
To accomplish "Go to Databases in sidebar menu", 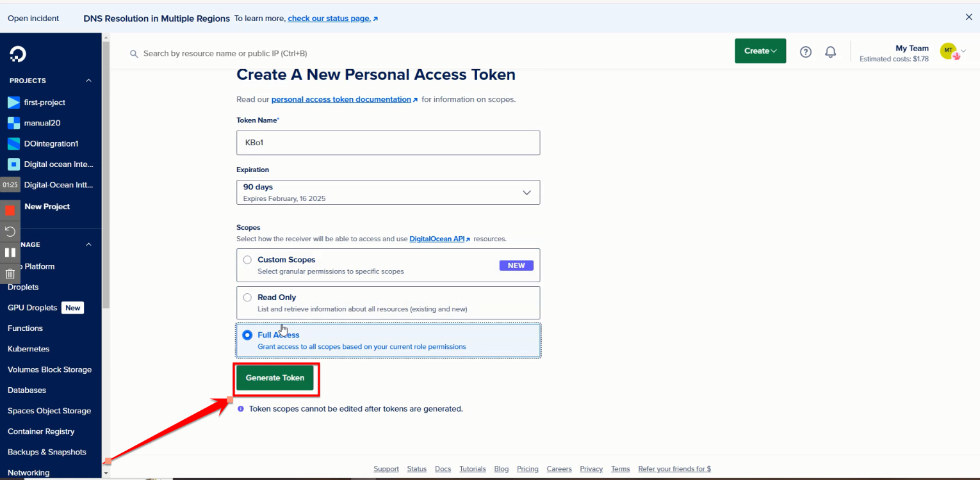I will coord(27,390).
